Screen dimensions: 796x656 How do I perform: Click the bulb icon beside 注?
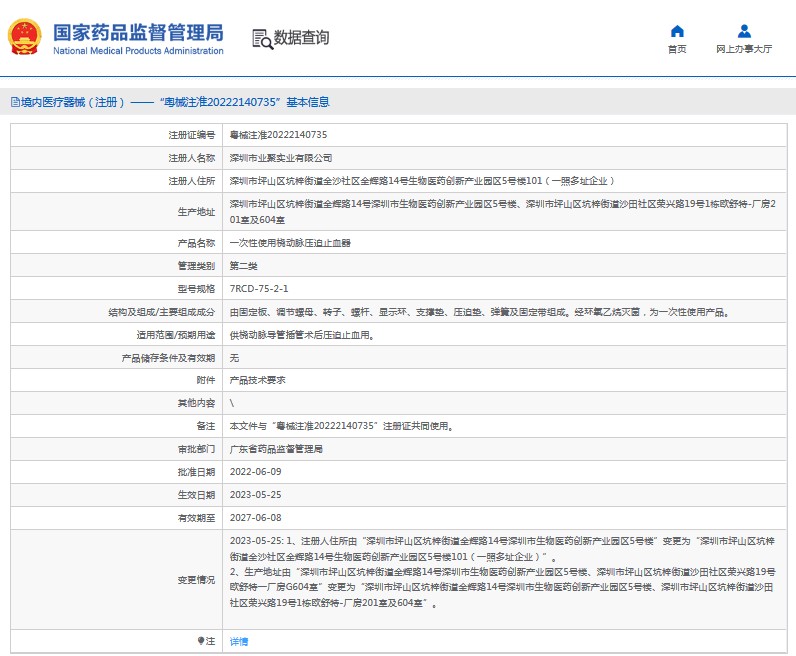click(201, 641)
